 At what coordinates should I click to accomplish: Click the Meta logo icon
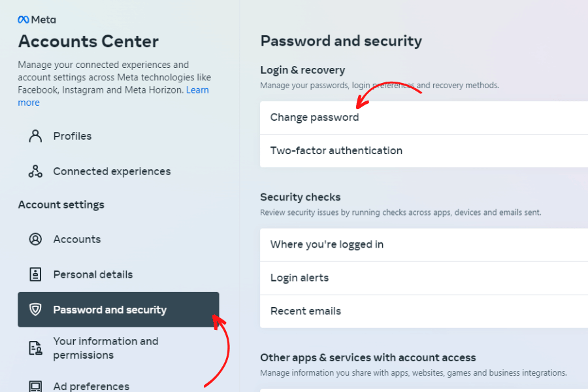[23, 19]
